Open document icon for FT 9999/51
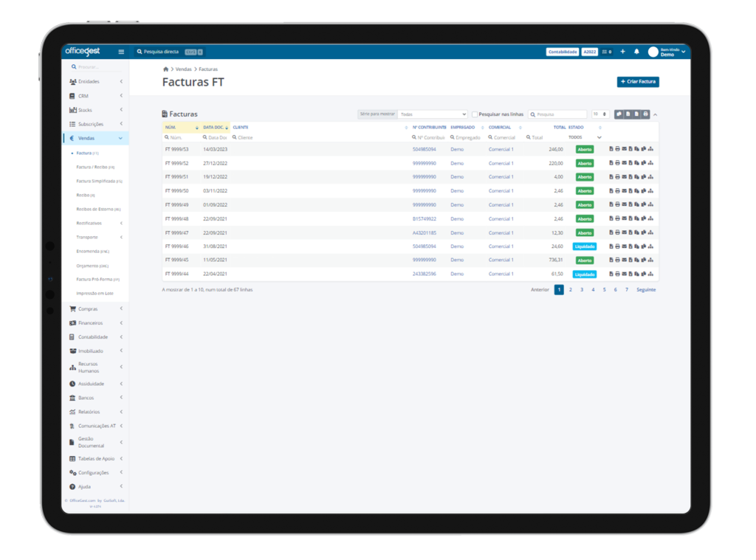 611,177
